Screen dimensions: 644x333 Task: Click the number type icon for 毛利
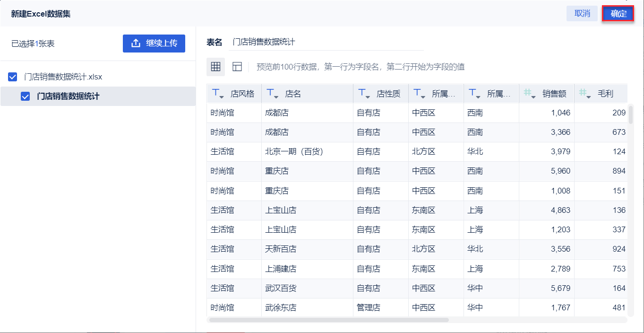585,94
